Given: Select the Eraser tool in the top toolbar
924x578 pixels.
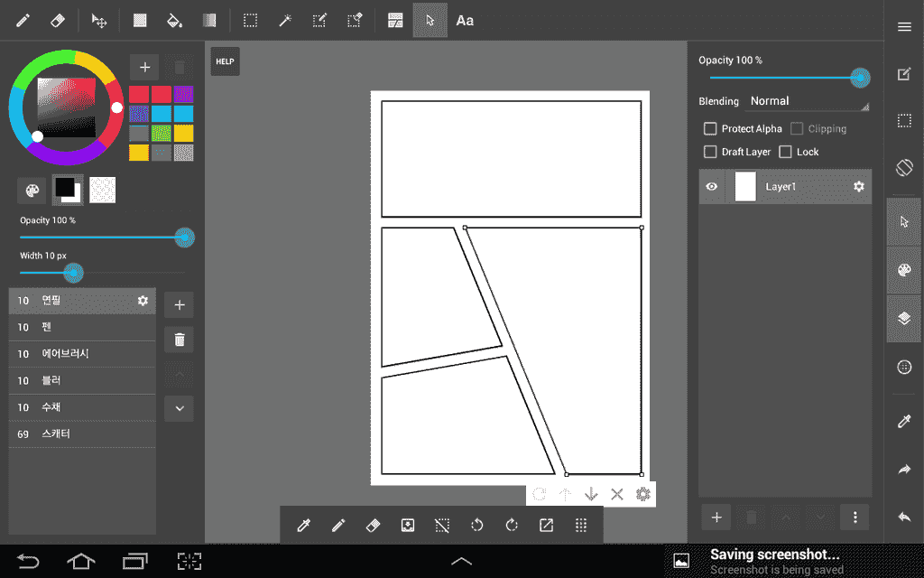Looking at the screenshot, I should click(x=57, y=20).
